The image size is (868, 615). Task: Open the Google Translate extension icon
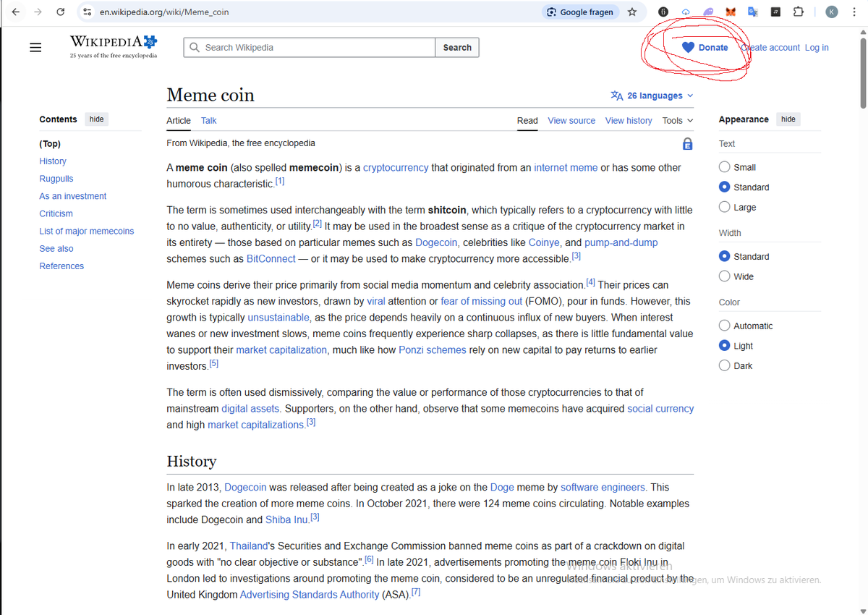[x=753, y=12]
